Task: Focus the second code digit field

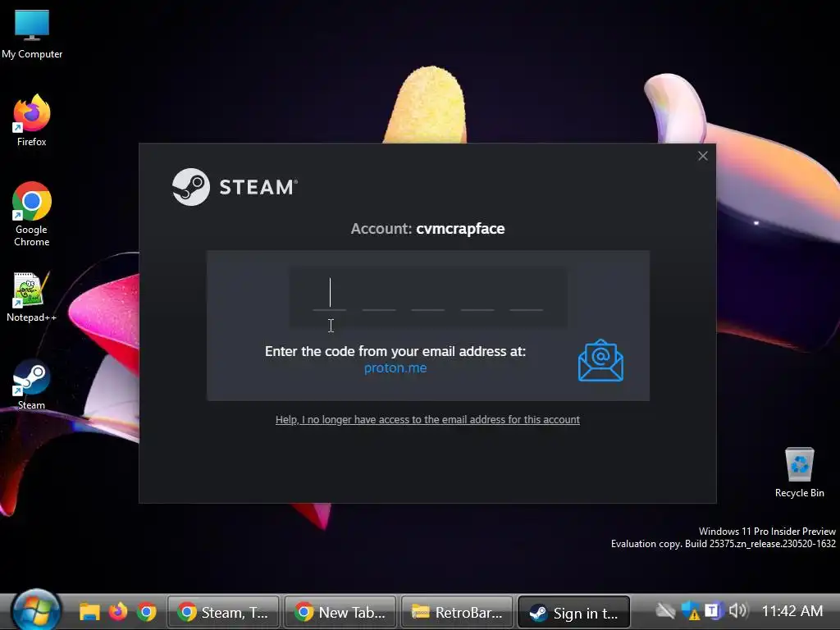Action: tap(379, 294)
